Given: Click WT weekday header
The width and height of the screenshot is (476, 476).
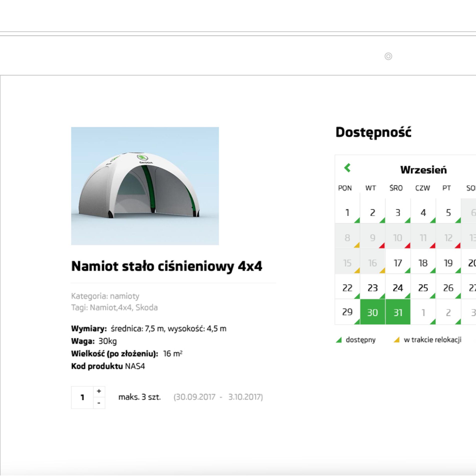Looking at the screenshot, I should click(370, 188).
